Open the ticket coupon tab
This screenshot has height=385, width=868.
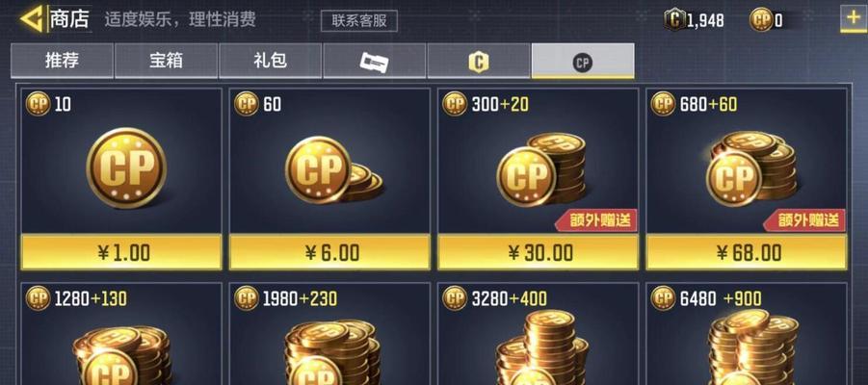point(374,62)
